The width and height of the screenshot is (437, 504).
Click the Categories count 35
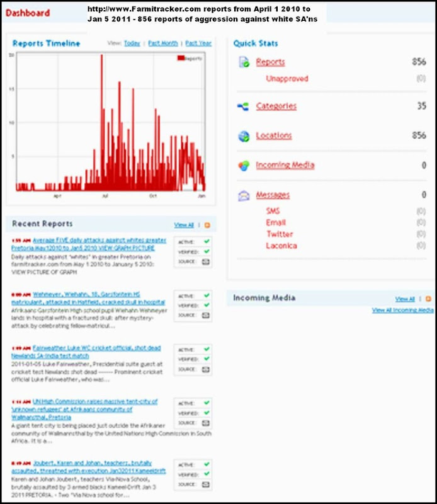coord(422,106)
